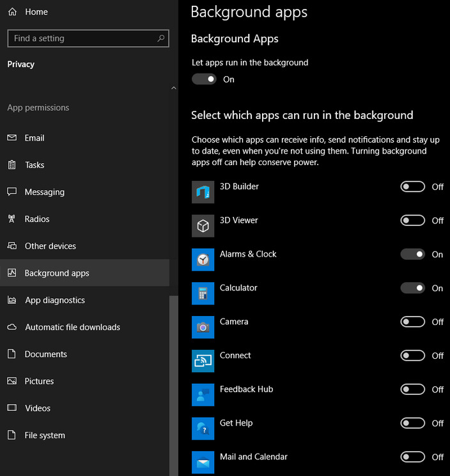Go back to settings Home
The image size is (450, 476).
click(x=84, y=12)
